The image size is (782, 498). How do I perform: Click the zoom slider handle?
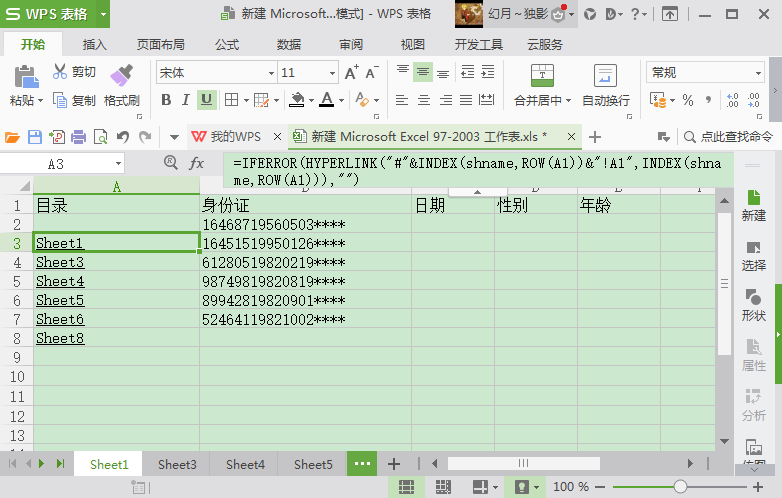[x=680, y=487]
